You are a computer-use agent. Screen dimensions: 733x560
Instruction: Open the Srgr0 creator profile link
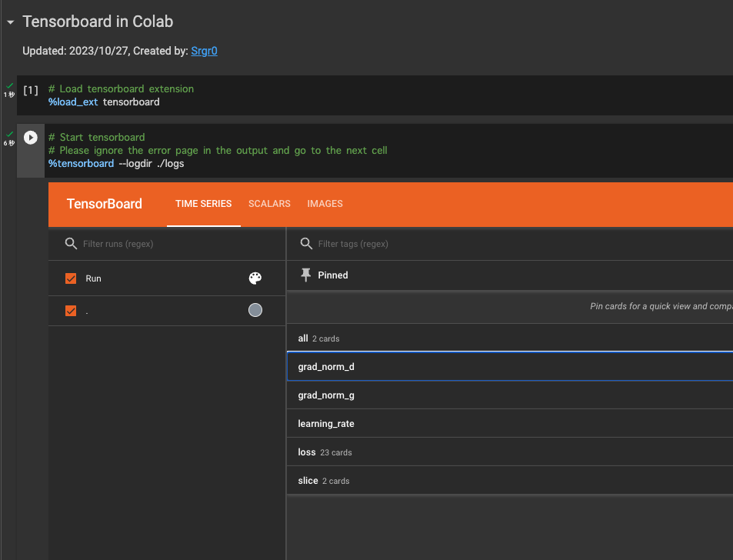pyautogui.click(x=204, y=52)
